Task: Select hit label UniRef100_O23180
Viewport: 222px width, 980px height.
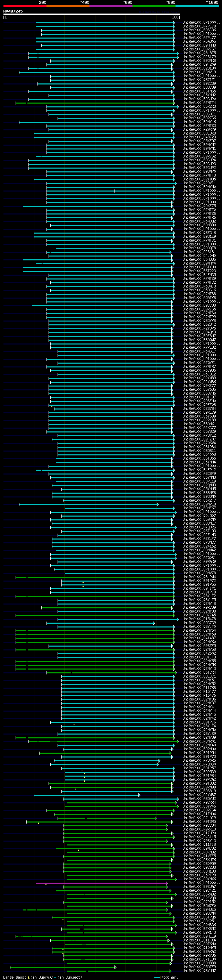Action: [199, 68]
